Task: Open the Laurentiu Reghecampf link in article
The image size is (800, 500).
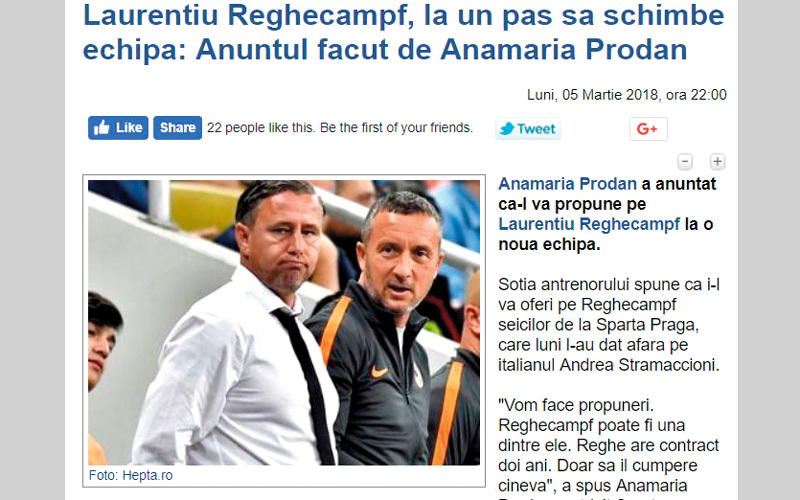Action: tap(589, 224)
